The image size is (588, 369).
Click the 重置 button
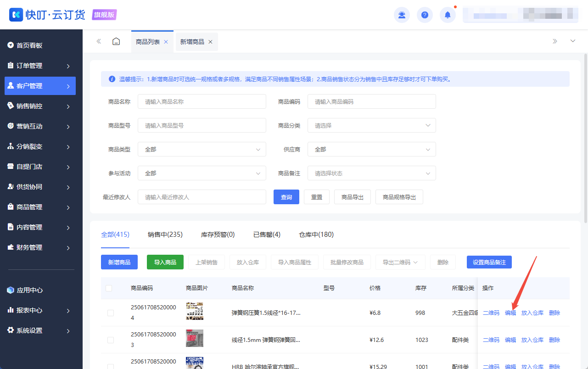point(317,197)
